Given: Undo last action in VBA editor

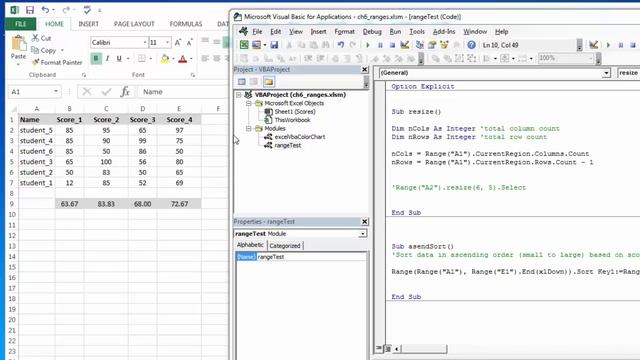Looking at the screenshot, I should tap(341, 45).
